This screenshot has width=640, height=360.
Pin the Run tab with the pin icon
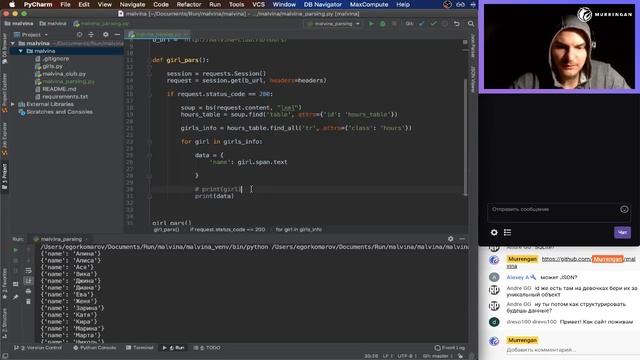coord(16,298)
